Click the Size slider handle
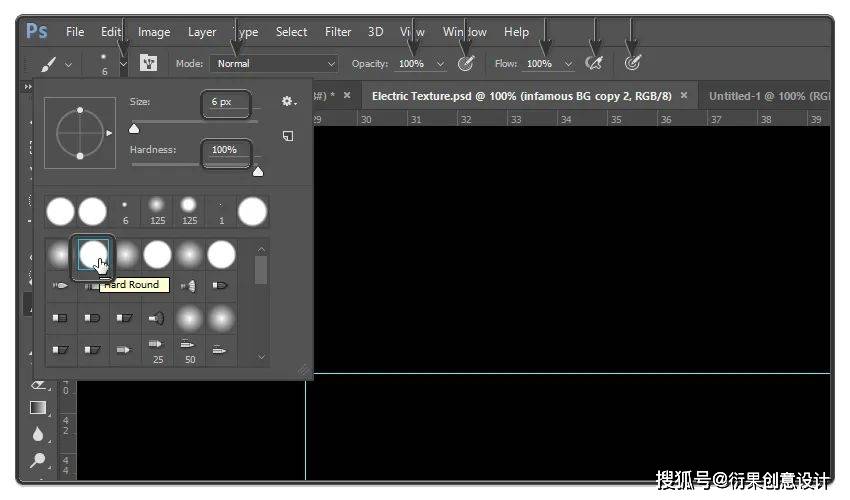The image size is (850, 500). point(134,129)
